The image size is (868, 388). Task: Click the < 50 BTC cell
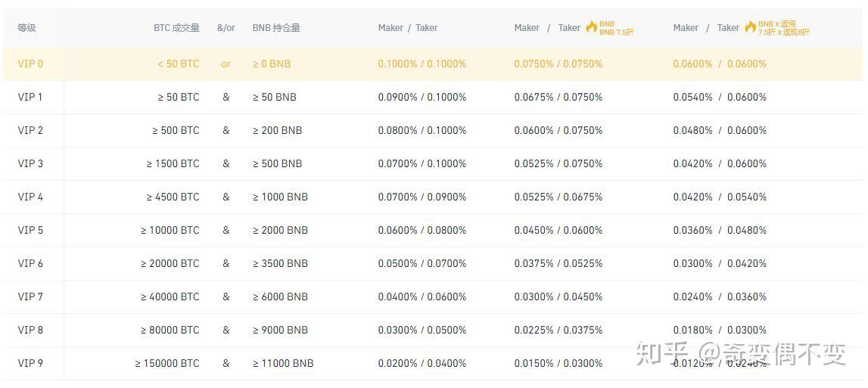179,64
